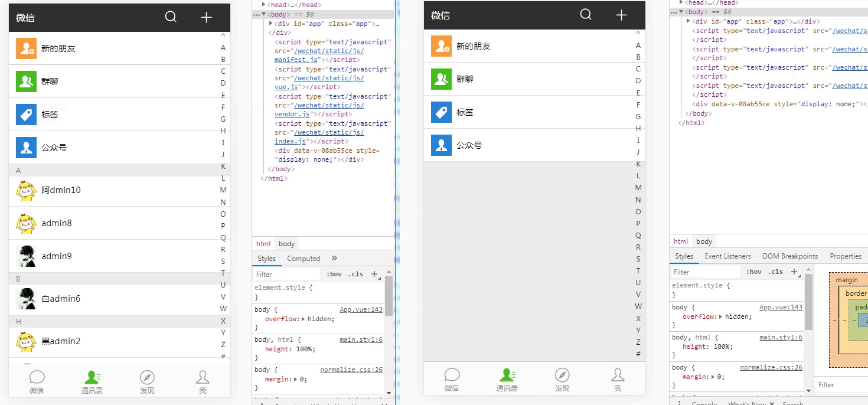The image size is (868, 405).
Task: Select admin9 contact avatar
Action: 27,256
